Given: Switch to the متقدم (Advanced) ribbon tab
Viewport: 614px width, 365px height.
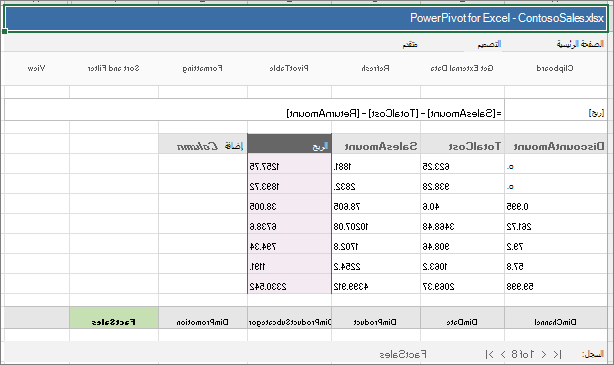Looking at the screenshot, I should click(410, 44).
